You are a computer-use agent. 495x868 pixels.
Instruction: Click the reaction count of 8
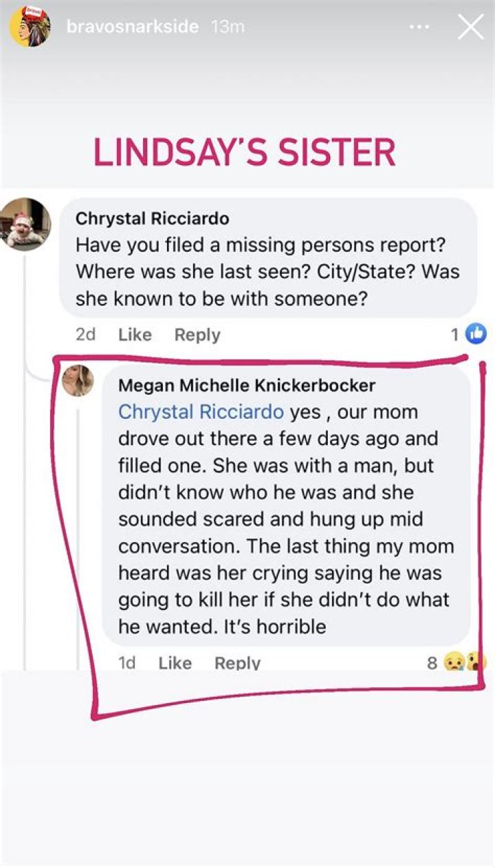[432, 662]
